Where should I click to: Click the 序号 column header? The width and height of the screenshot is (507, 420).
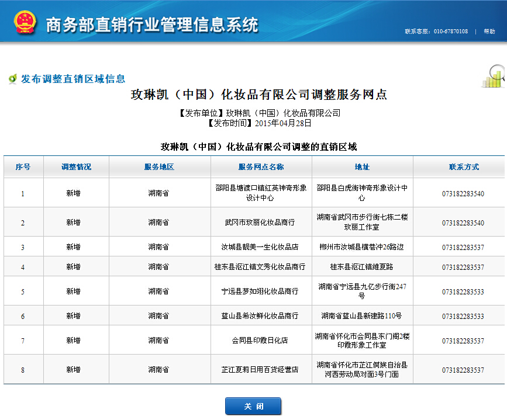coord(23,167)
